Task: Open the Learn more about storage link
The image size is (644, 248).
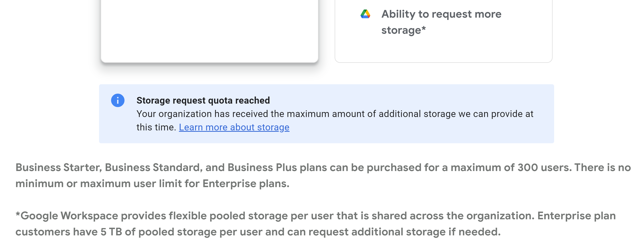Action: tap(234, 128)
